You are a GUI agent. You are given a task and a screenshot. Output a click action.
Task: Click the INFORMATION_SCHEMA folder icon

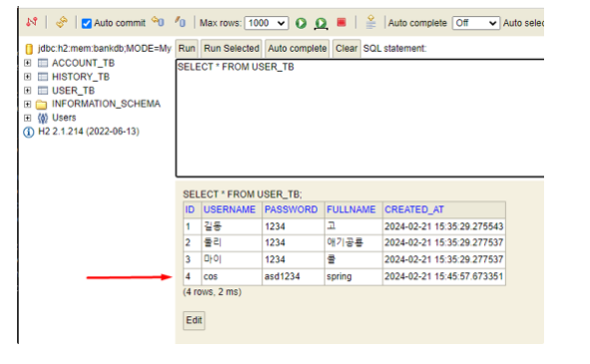pos(41,104)
